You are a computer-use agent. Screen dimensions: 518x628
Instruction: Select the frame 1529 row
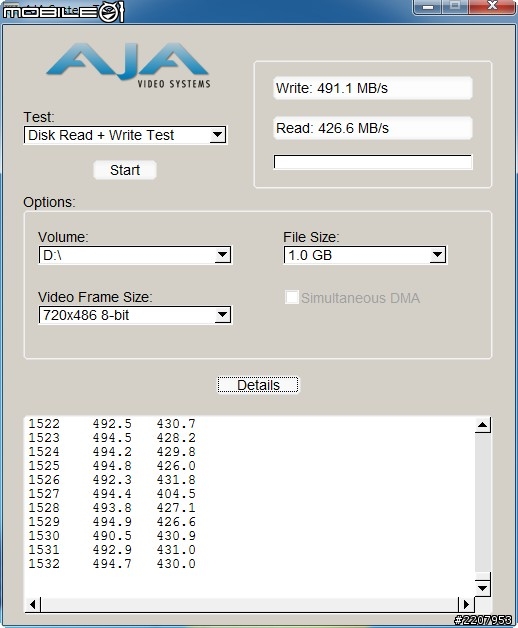tap(112, 522)
